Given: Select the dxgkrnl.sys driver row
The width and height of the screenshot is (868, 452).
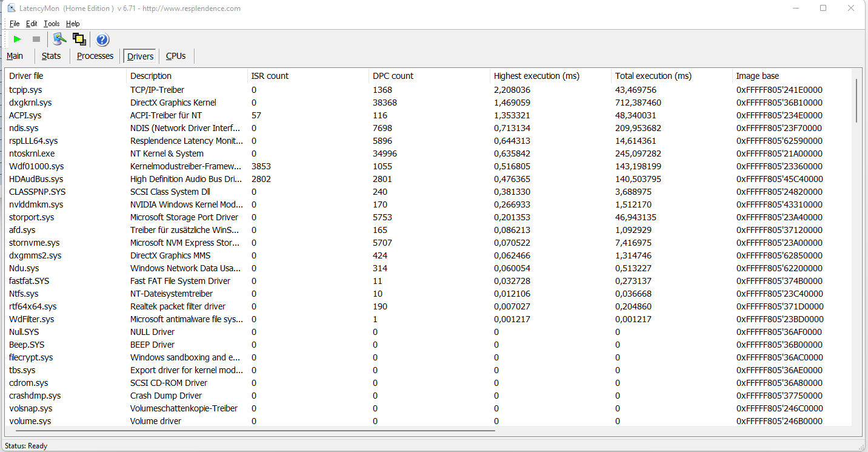Looking at the screenshot, I should [30, 103].
